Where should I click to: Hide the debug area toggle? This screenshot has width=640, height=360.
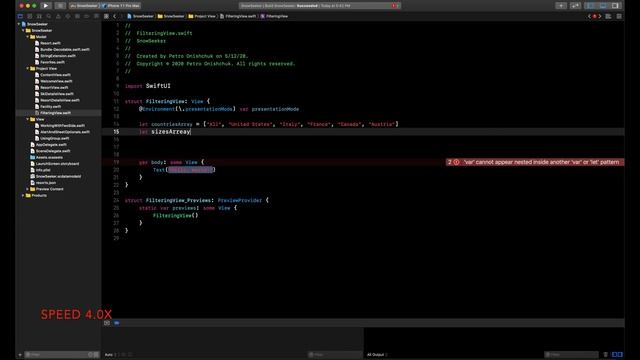pos(107,323)
